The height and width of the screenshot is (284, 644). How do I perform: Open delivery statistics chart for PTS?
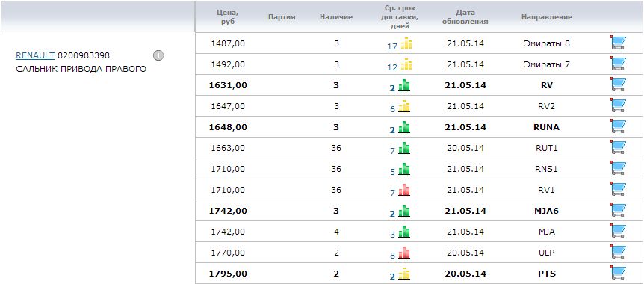pos(404,274)
